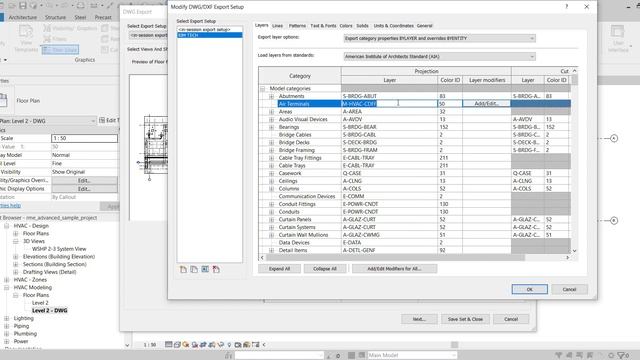Screen dimensions: 640x360
Task: Click the Delete Export Setup icon
Action: [x=216, y=269]
